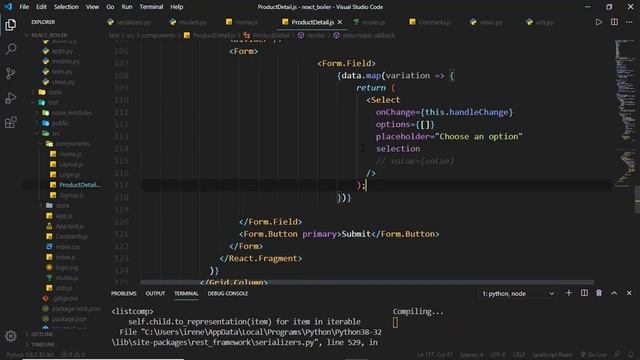Collapse the REACT_BOILER root folder
640x360 pixels.
point(49,35)
